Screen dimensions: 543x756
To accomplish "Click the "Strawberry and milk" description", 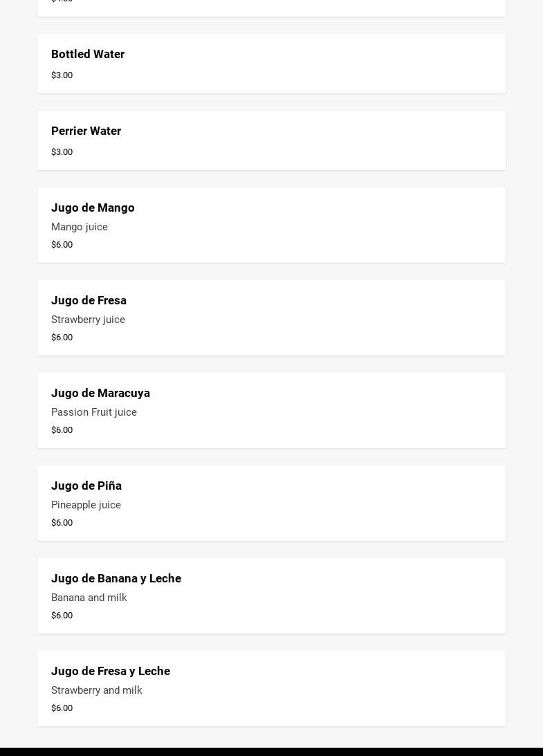I will pos(97,690).
